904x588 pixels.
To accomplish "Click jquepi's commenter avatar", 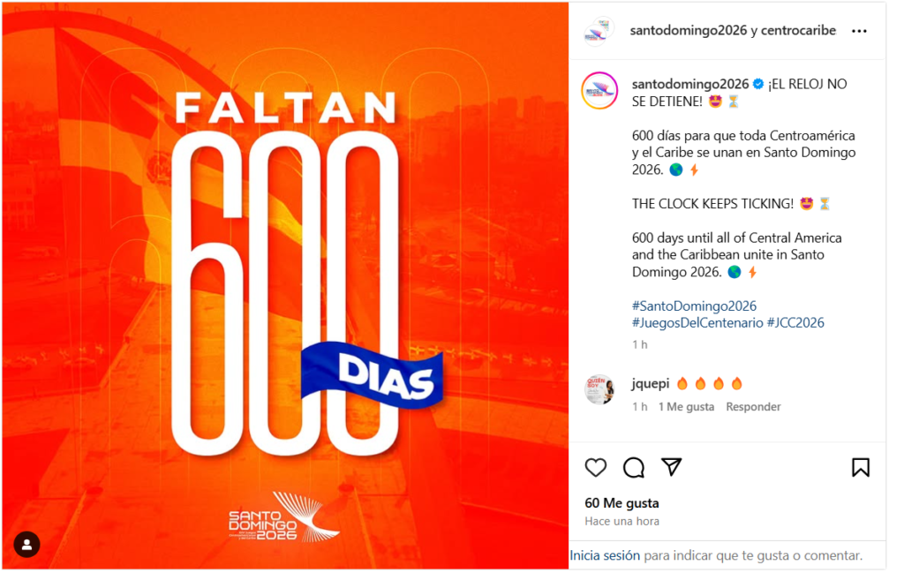I will coord(599,389).
